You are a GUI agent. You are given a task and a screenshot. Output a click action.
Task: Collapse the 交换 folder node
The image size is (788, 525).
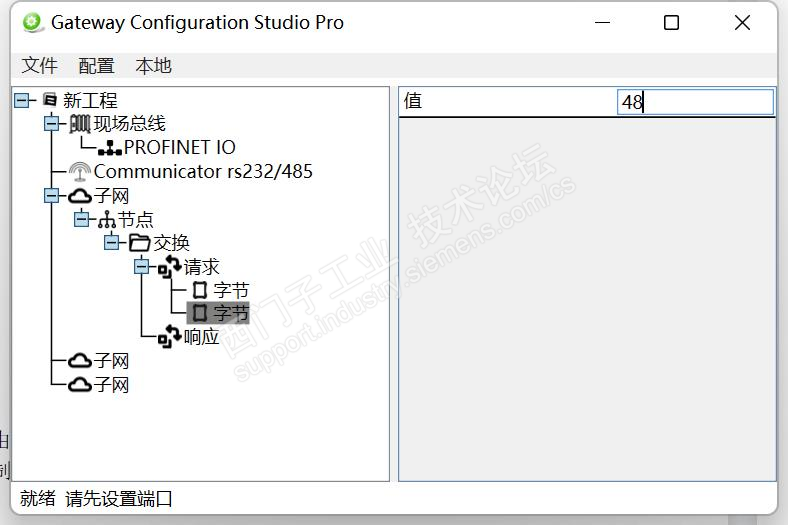[112, 243]
